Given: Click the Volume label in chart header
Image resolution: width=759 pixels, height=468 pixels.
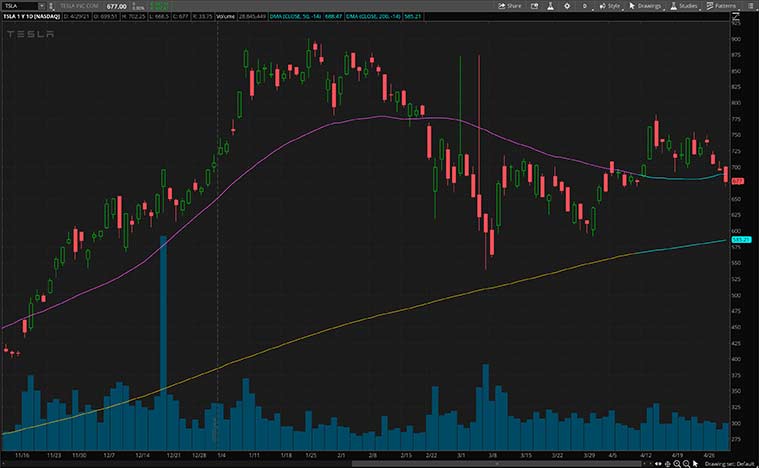Looking at the screenshot, I should [x=225, y=16].
